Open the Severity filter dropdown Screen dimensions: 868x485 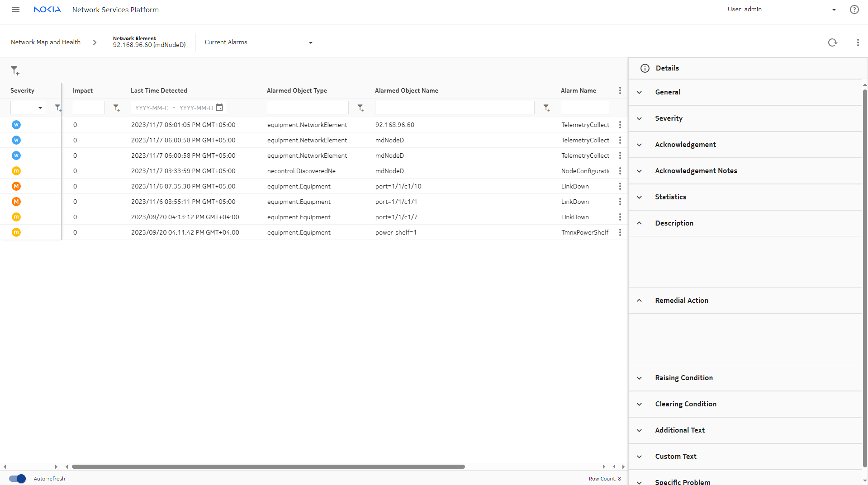(28, 108)
